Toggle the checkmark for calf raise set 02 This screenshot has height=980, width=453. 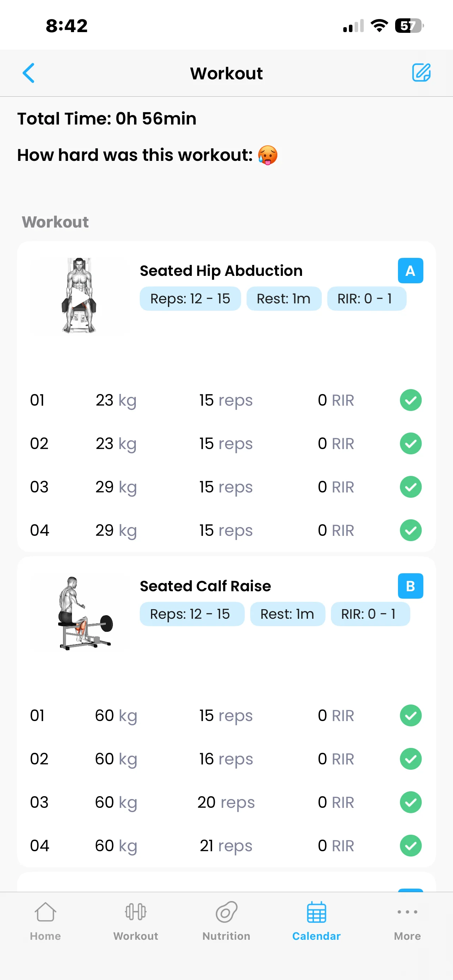pos(410,759)
